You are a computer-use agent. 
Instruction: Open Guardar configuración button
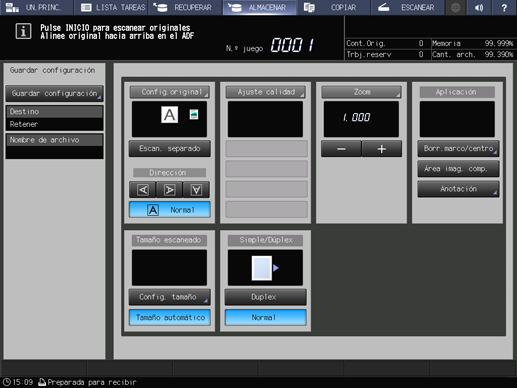point(54,93)
